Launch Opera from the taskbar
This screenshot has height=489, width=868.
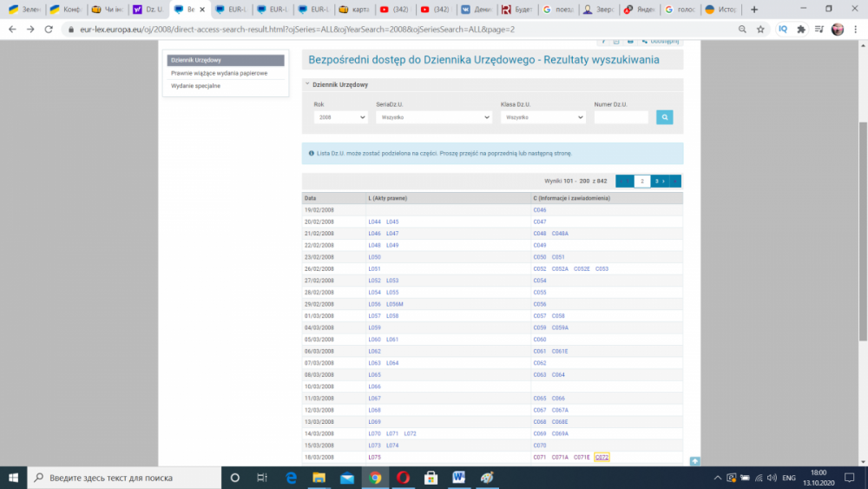tap(404, 478)
